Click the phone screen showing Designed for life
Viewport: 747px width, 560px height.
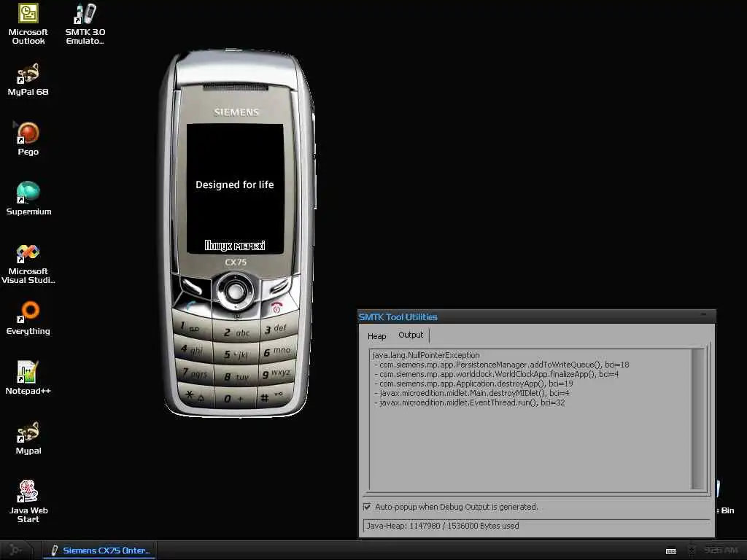235,189
